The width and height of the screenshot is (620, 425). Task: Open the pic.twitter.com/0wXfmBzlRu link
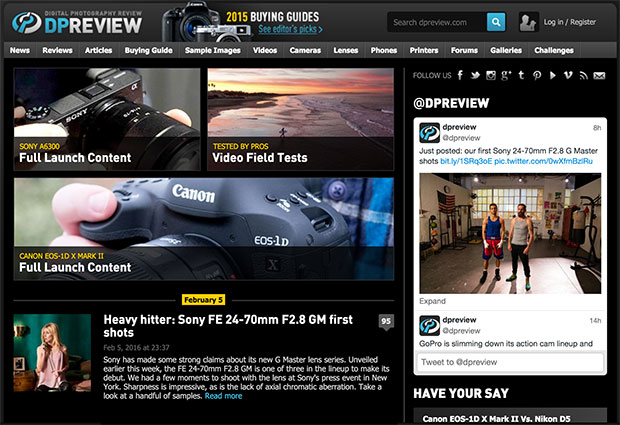coord(544,161)
